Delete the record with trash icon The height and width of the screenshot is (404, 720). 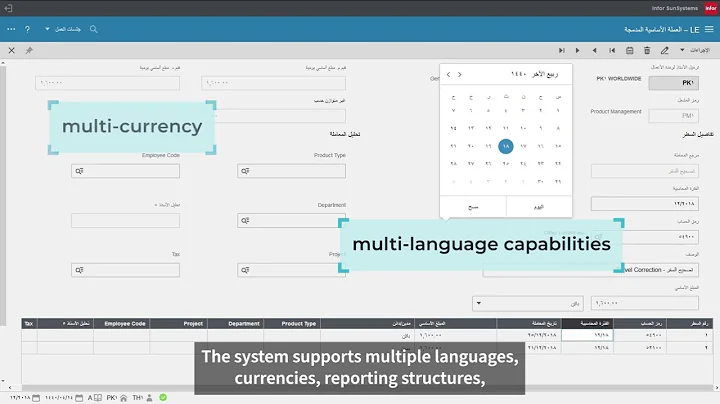click(647, 50)
